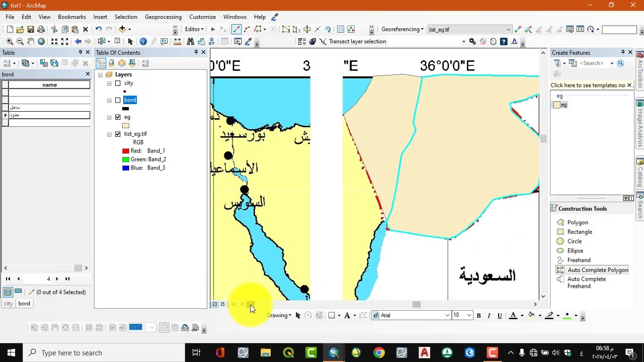Select by attributes in Table toolbar
Image resolution: width=644 pixels, height=362 pixels.
44,63
